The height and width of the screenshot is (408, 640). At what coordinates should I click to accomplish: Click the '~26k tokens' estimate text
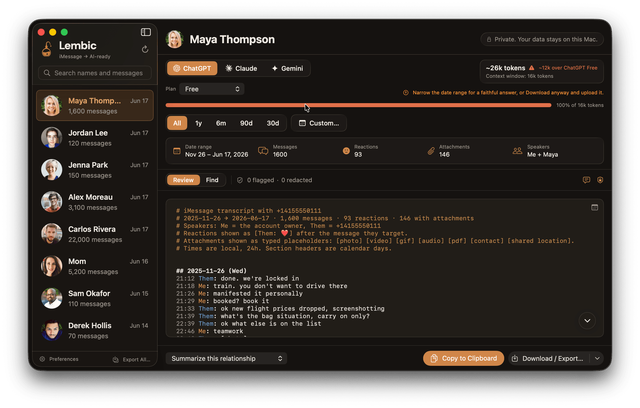coord(505,68)
